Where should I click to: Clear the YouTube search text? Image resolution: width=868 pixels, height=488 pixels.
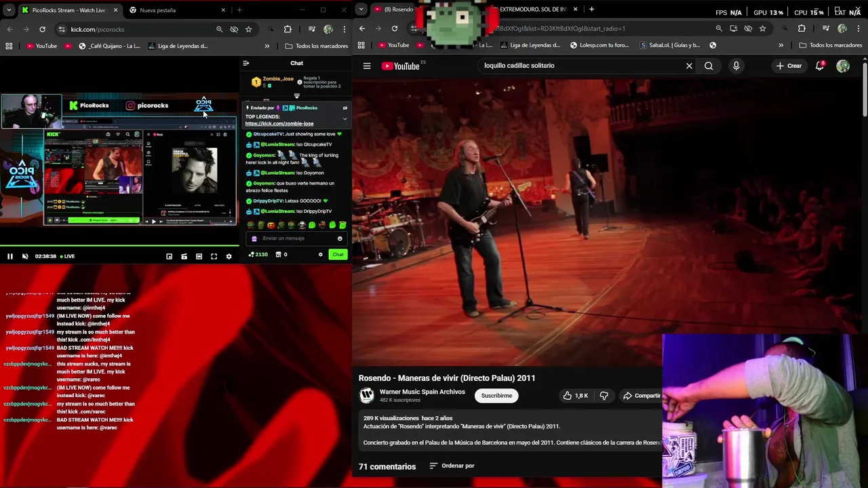(689, 66)
